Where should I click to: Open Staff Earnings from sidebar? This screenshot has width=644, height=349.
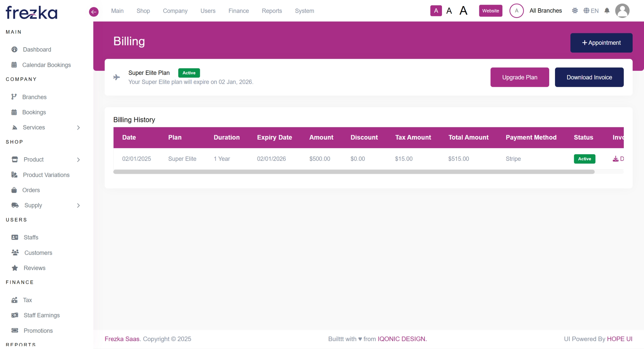coord(41,315)
